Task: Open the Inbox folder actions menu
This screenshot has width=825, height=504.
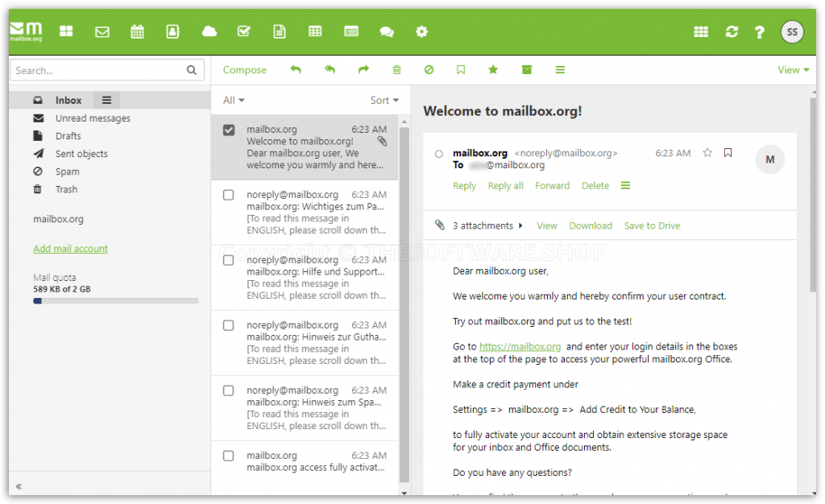Action: (x=107, y=100)
